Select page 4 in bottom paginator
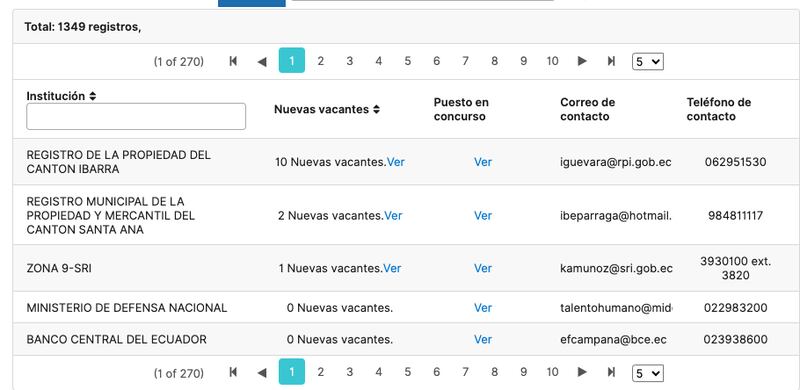The image size is (800, 390). click(379, 372)
